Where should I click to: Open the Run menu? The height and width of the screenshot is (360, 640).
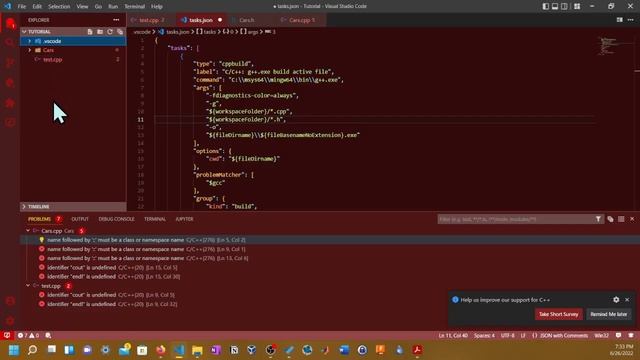tap(113, 6)
